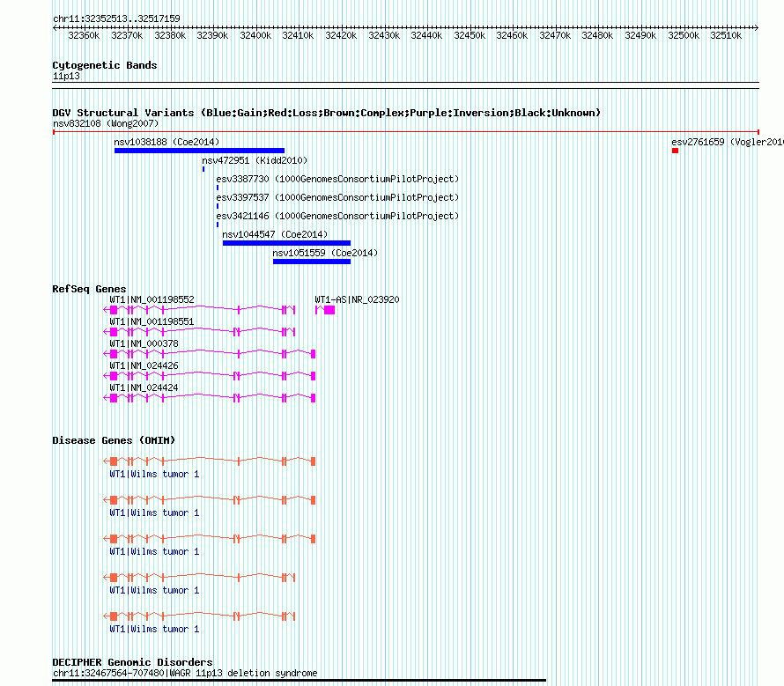Select the DECIPHER Genomic Disorders track title
Screen dimensions: 784x686
(x=132, y=662)
